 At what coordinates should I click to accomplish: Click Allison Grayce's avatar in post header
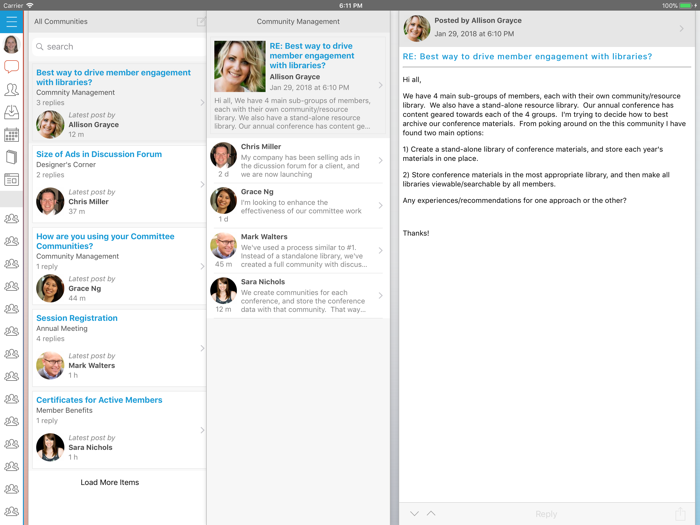click(417, 28)
